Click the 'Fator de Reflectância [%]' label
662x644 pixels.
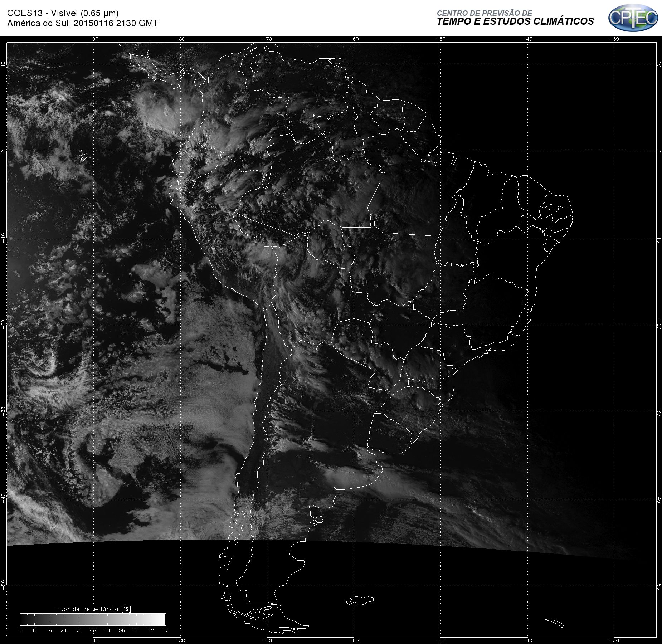[x=93, y=609]
